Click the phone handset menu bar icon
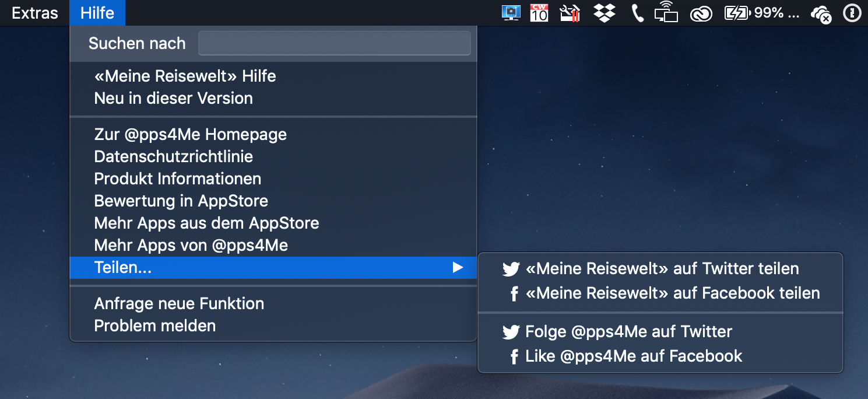 [638, 13]
